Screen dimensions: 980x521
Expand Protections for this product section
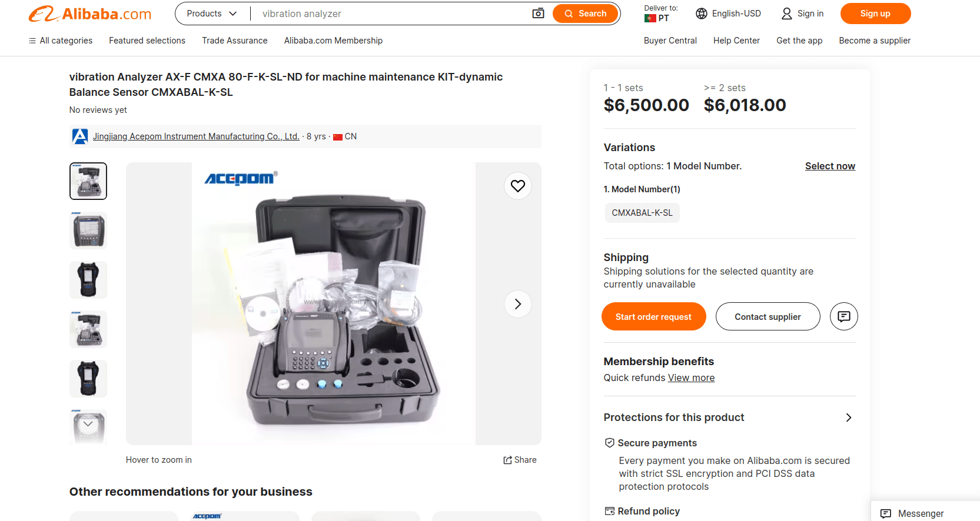click(848, 417)
